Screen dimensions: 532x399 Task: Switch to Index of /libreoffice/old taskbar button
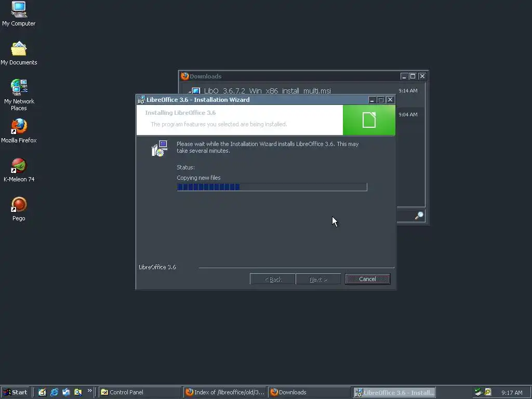click(x=225, y=392)
